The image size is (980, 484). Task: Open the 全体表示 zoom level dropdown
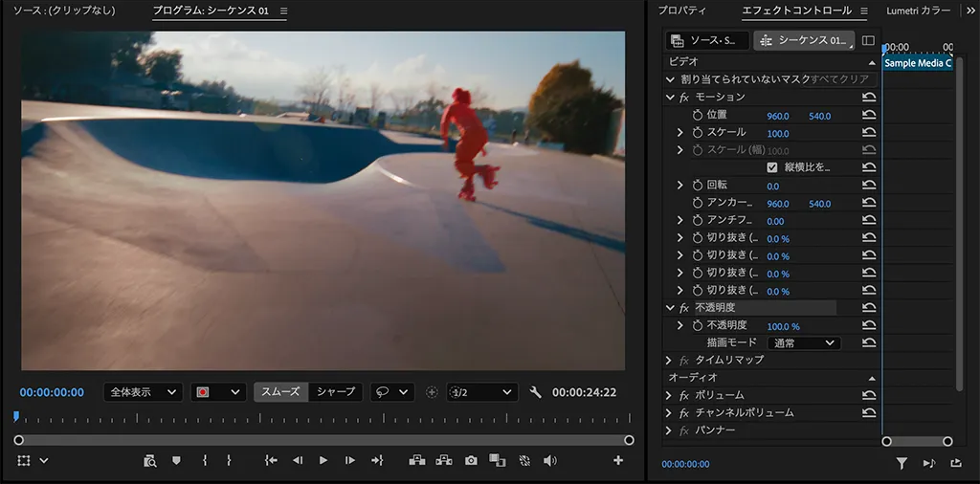click(143, 392)
